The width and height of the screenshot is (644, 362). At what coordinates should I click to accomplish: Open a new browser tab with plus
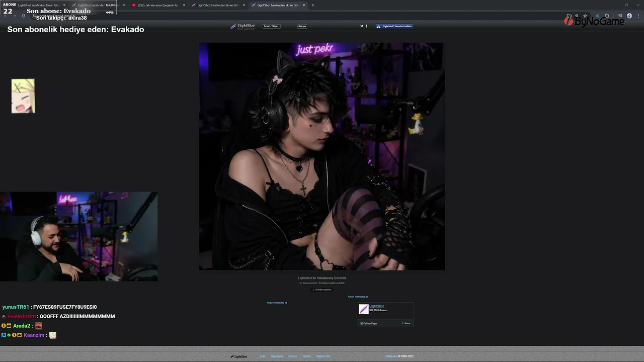pos(313,5)
